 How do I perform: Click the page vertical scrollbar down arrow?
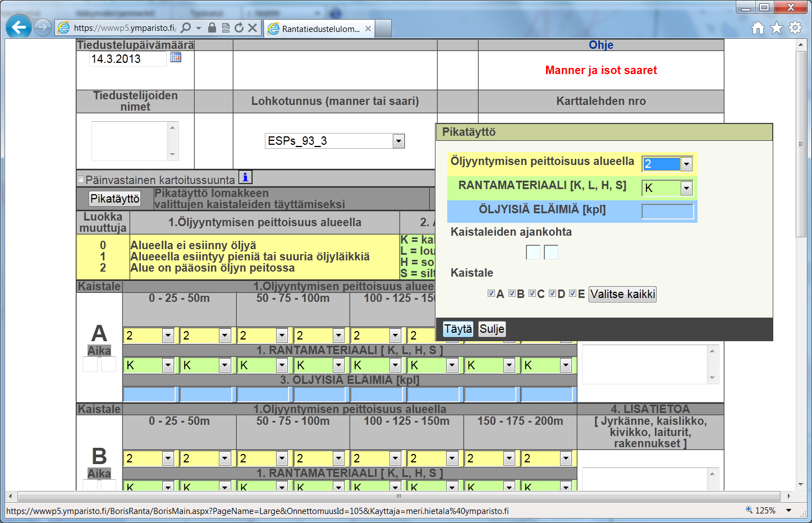point(801,484)
